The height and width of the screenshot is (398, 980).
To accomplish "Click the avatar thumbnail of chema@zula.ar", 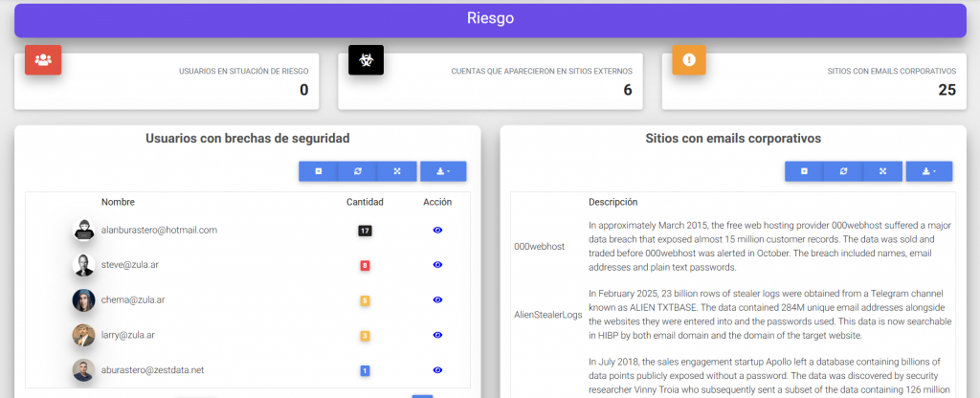I will (83, 300).
